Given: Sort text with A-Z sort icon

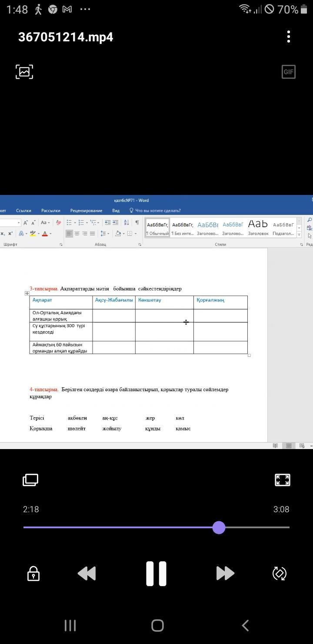Looking at the screenshot, I should click(x=127, y=222).
